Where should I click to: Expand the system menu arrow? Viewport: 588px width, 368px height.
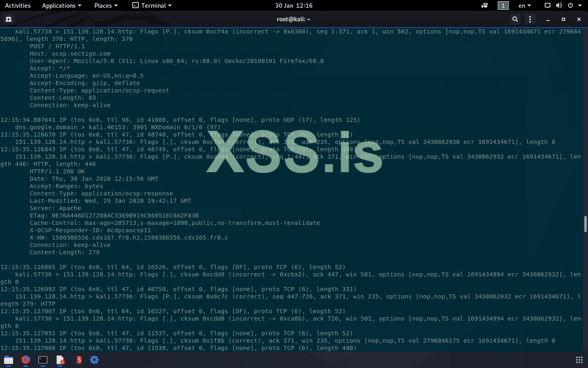pos(580,6)
